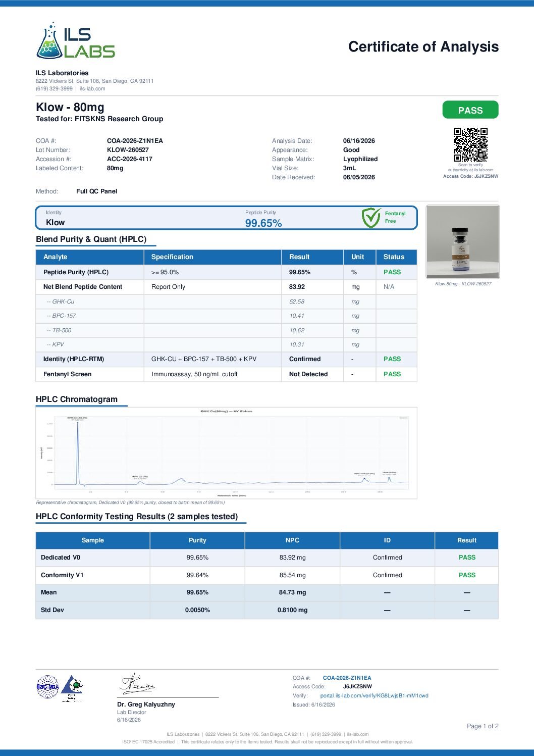Click the Certificate of Analysis title

coord(423,46)
